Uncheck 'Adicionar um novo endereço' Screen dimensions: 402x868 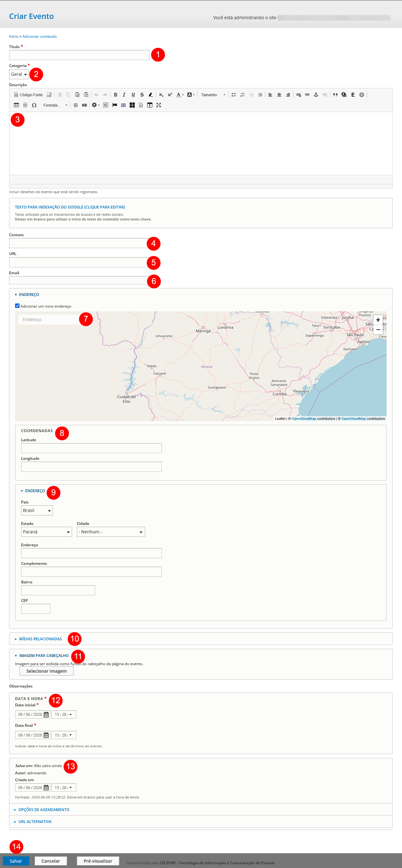coord(17,306)
